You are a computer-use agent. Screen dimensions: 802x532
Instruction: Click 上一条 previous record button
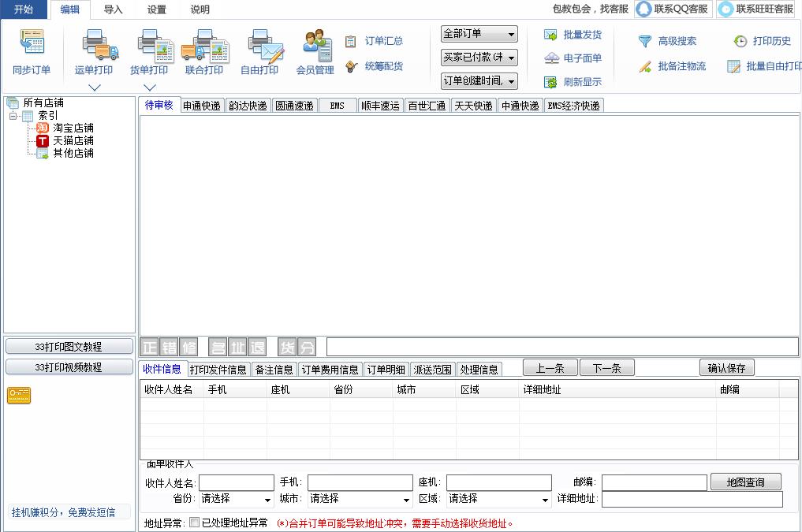(550, 368)
